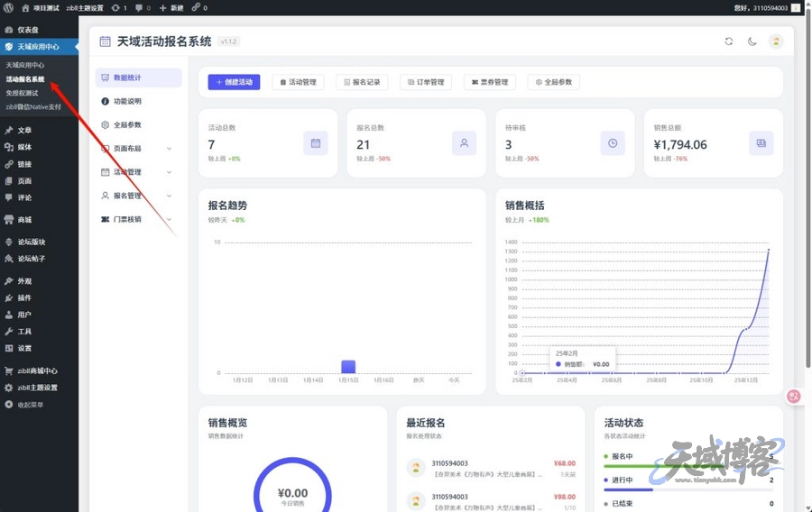Open the 外观 appearance menu
812x512 pixels.
[x=39, y=281]
